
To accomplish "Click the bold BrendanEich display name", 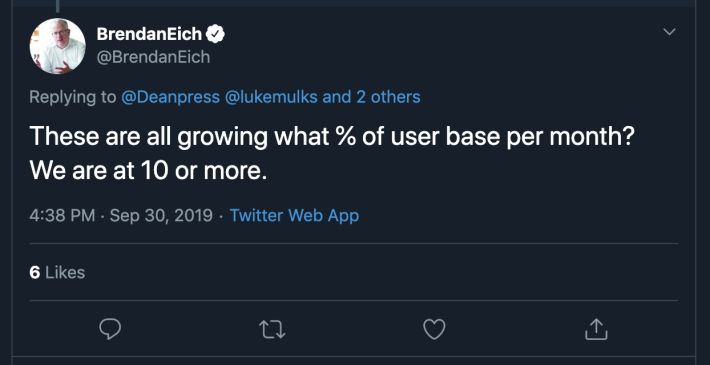I will pyautogui.click(x=149, y=34).
